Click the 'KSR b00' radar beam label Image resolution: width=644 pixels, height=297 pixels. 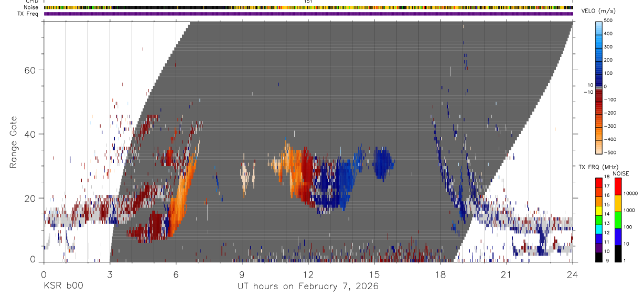pos(63,286)
